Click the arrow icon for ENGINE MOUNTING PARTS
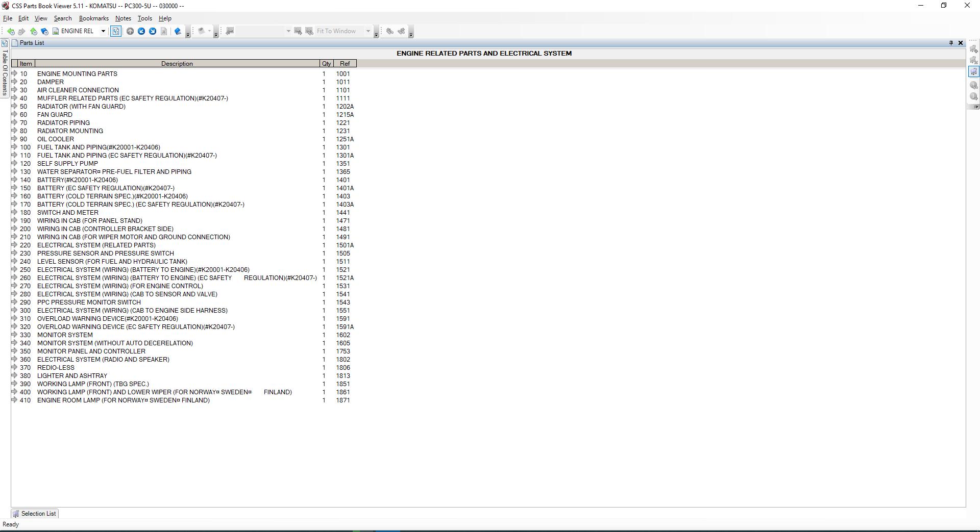 [14, 73]
